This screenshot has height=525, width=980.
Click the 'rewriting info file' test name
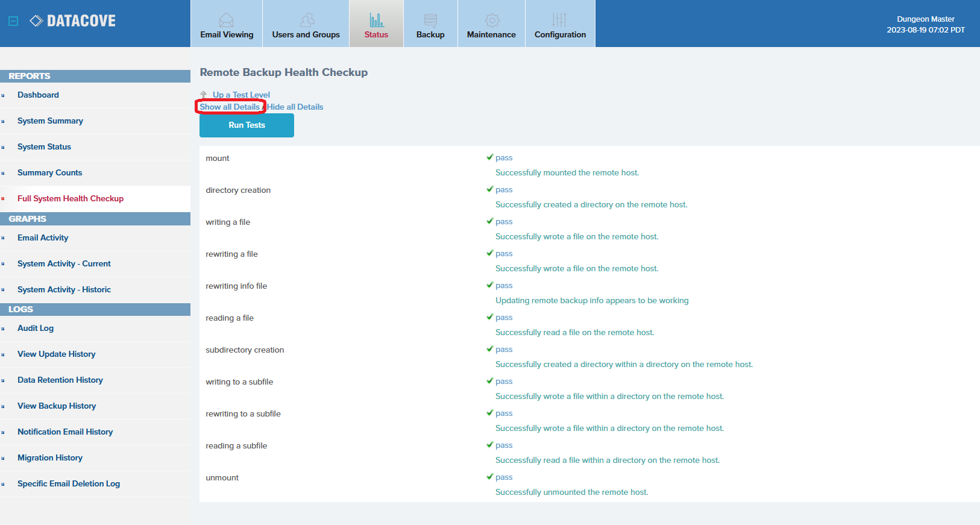[x=236, y=286]
